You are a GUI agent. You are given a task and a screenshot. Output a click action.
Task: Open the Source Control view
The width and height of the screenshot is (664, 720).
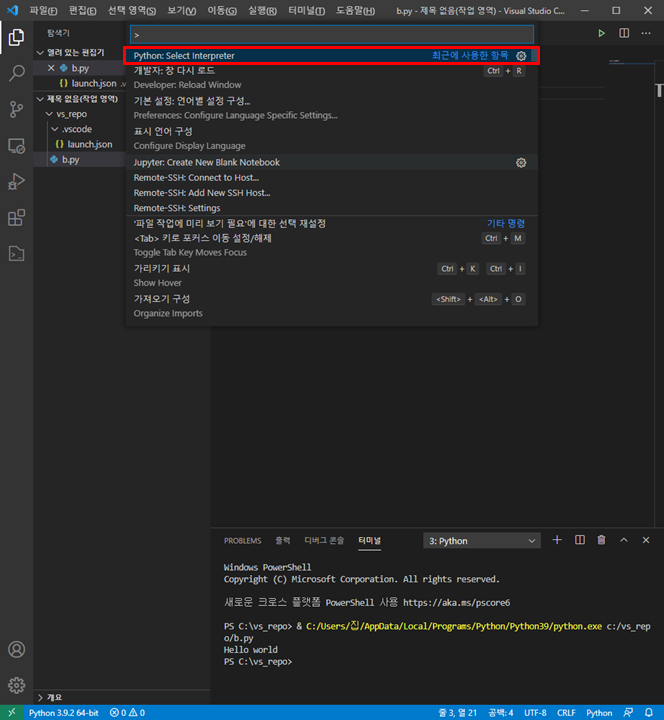coord(17,109)
